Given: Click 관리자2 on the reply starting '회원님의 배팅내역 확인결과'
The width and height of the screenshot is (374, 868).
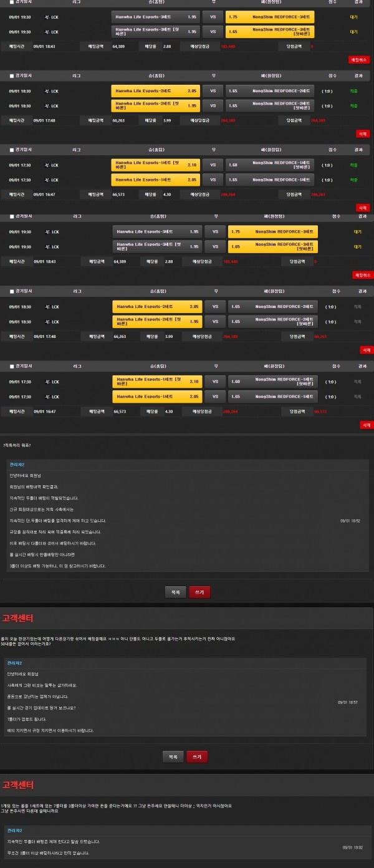Looking at the screenshot, I should (x=17, y=465).
